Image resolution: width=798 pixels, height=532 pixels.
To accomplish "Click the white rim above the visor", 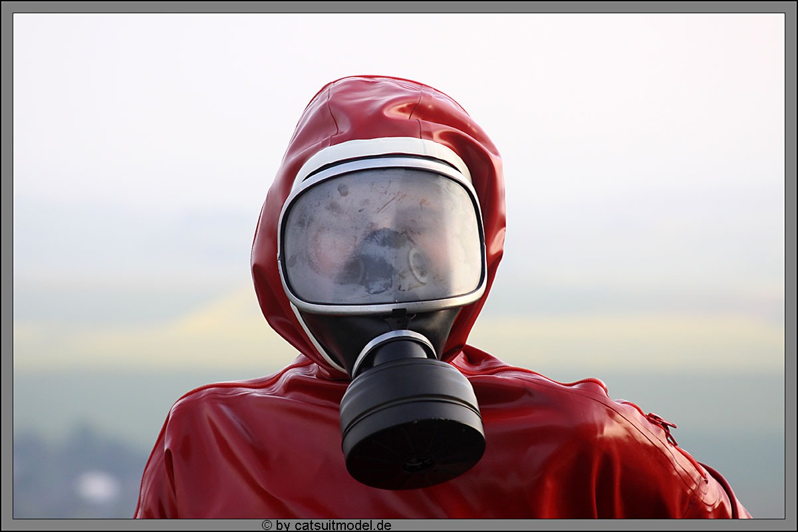I will point(379,150).
